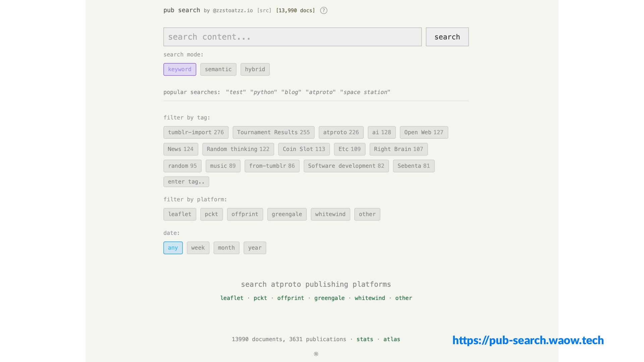Switch to semantic search mode
The height and width of the screenshot is (362, 644).
click(x=218, y=69)
